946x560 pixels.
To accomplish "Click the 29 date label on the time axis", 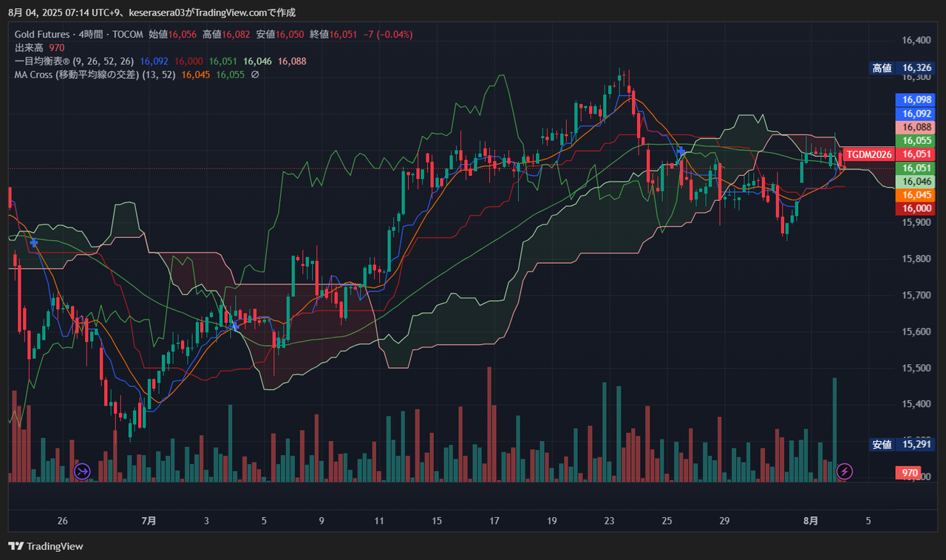I will pyautogui.click(x=725, y=521).
